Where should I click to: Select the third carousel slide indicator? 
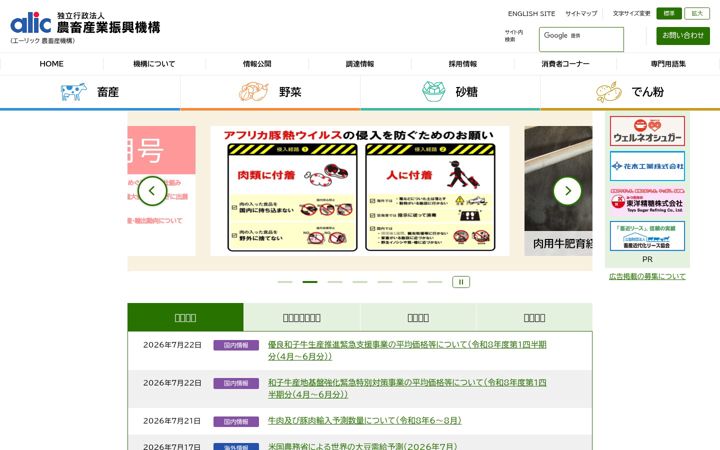click(x=335, y=282)
